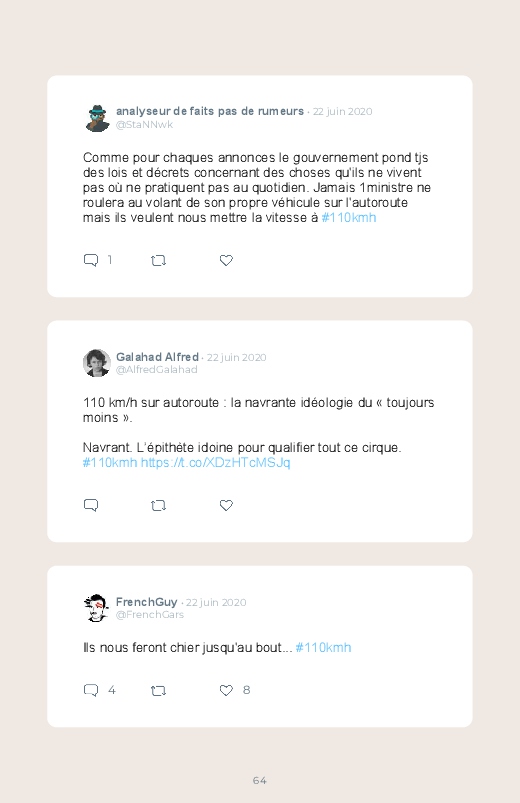Click the 22 juin 2020 date on the FrenchGuy tweet
This screenshot has height=803, width=520.
[216, 602]
